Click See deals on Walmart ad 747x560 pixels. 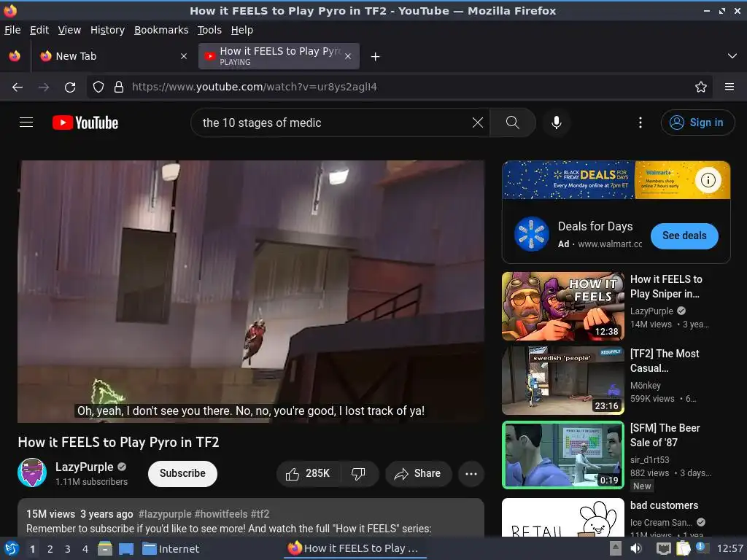[684, 236]
